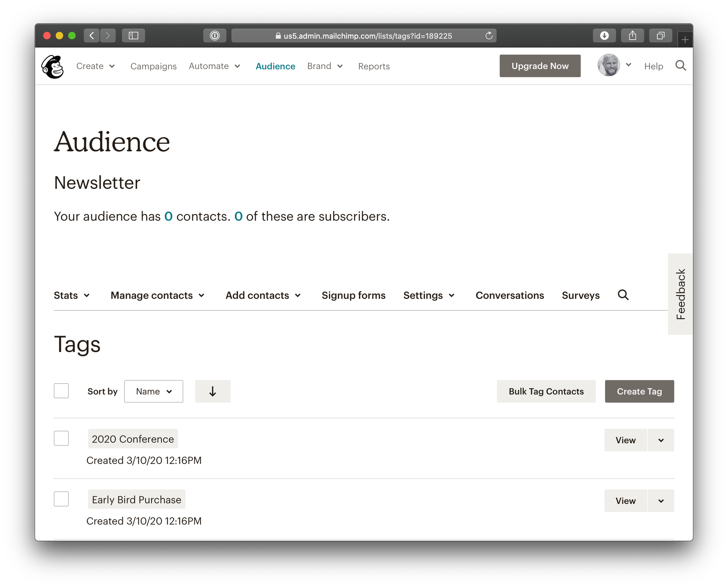Click the Mailchimp Freddie logo
This screenshot has height=587, width=728.
tap(53, 66)
